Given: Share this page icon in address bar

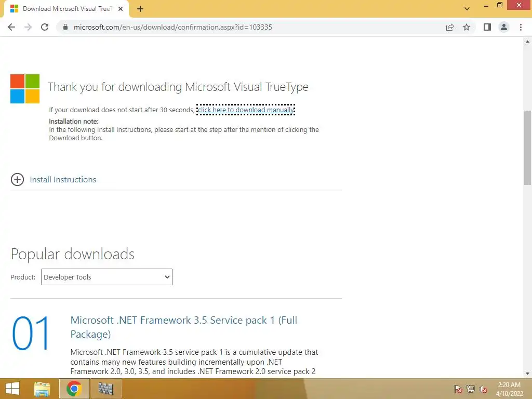Looking at the screenshot, I should (450, 27).
